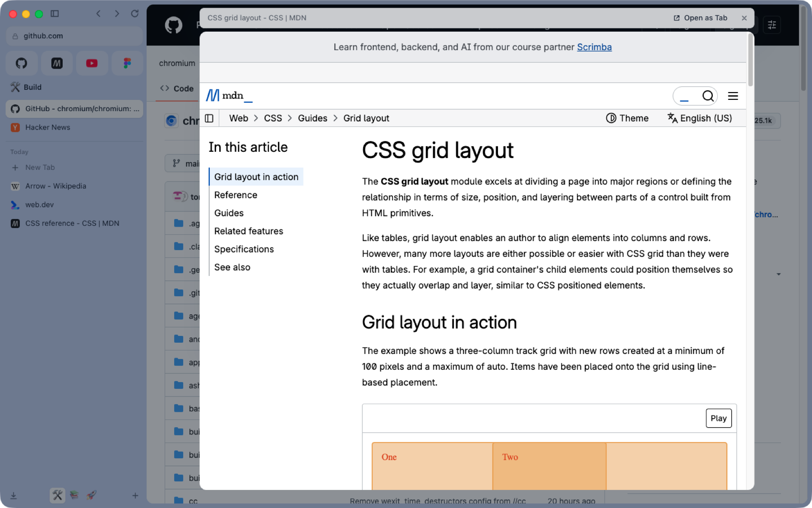Toggle the browser sidebar panel icon
The height and width of the screenshot is (508, 812).
(x=55, y=14)
